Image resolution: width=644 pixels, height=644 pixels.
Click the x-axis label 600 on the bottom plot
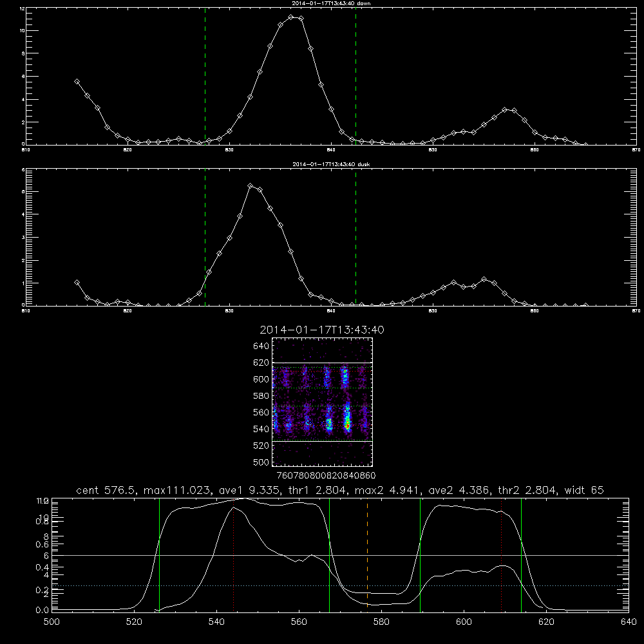point(464,621)
